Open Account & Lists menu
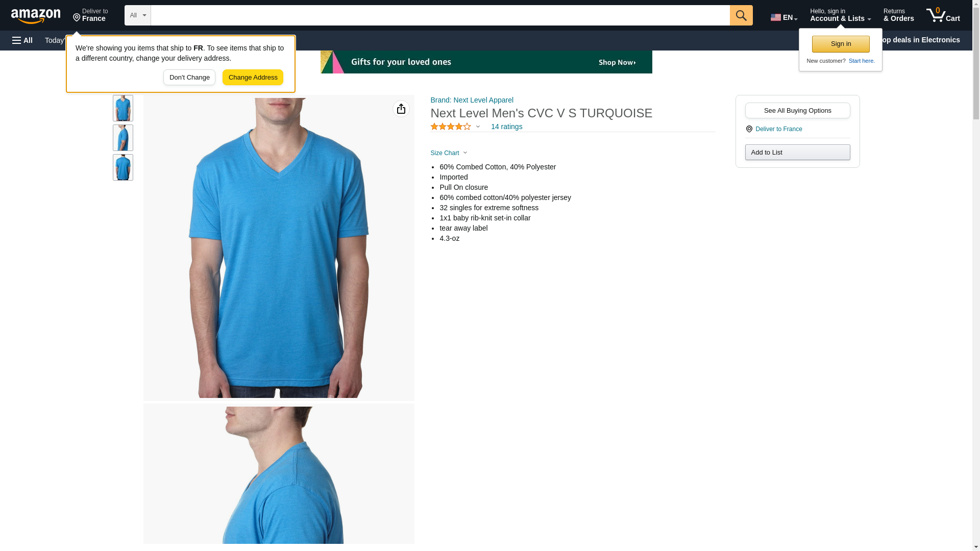Screen dimensions: 980x551 click(840, 15)
